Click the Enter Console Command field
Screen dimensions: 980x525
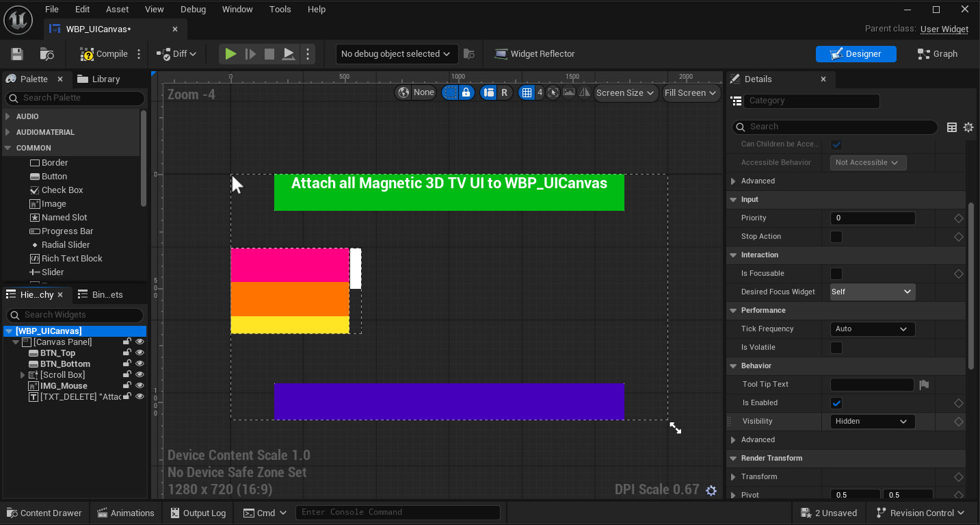click(397, 512)
